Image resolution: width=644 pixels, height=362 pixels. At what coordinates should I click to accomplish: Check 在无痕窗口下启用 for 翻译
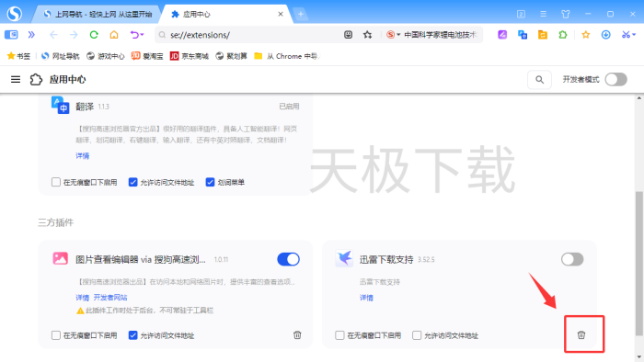[x=56, y=182]
